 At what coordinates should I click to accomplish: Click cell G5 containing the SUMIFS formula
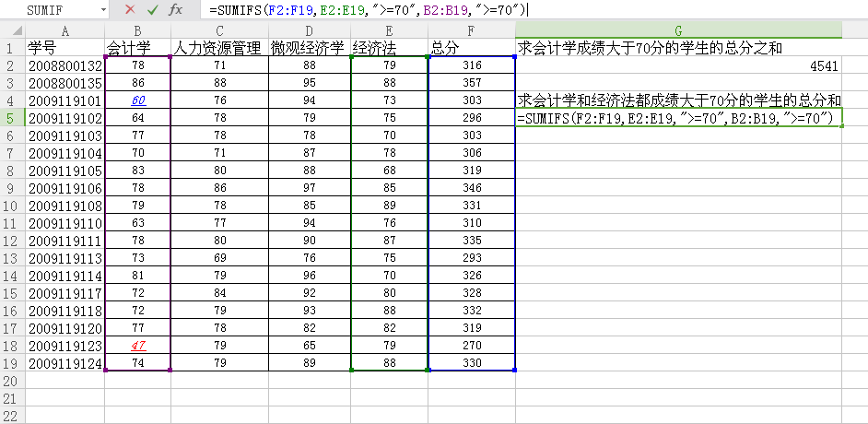pyautogui.click(x=678, y=119)
